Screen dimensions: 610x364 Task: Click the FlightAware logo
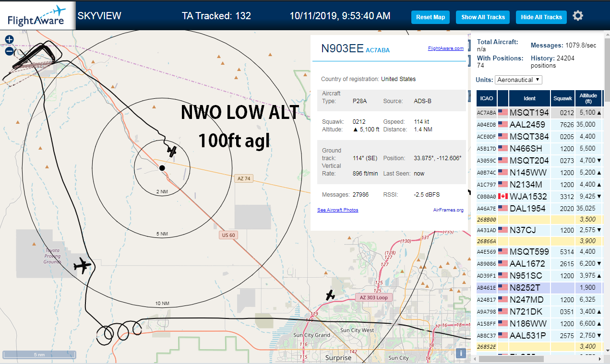click(x=38, y=16)
